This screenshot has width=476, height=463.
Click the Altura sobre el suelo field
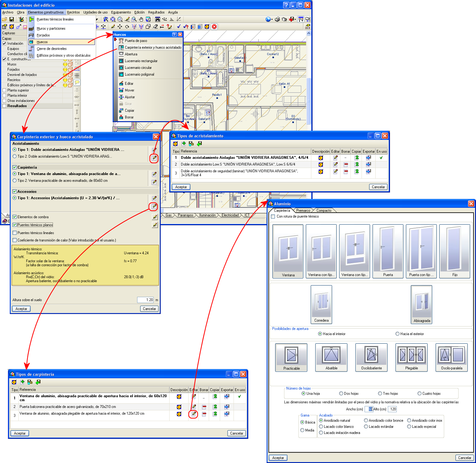click(145, 300)
